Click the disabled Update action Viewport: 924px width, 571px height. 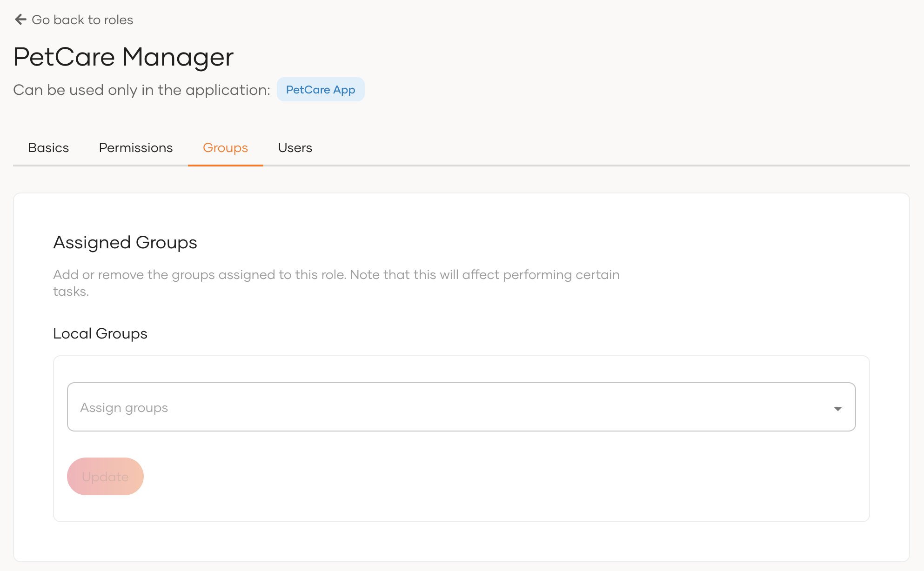click(105, 476)
